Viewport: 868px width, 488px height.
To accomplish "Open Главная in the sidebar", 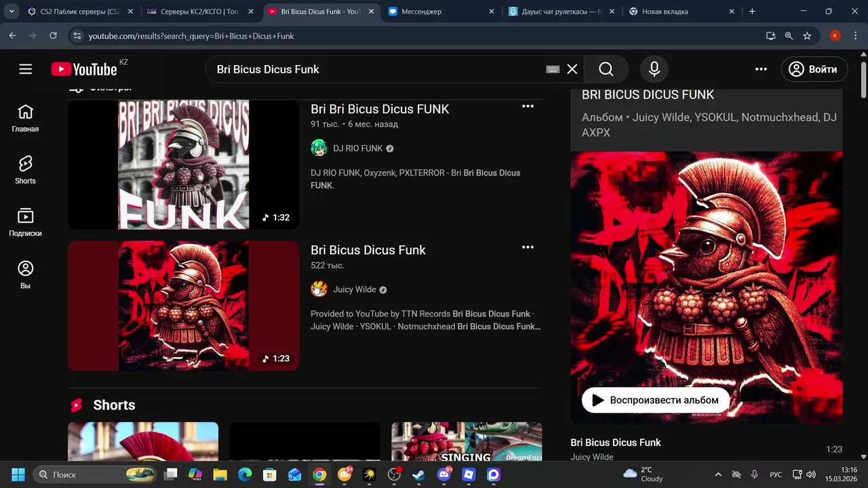I will point(25,119).
